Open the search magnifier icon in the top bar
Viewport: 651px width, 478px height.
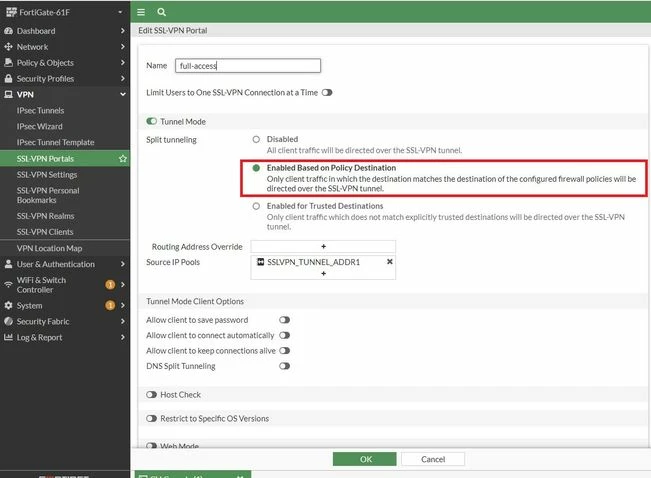[x=162, y=12]
